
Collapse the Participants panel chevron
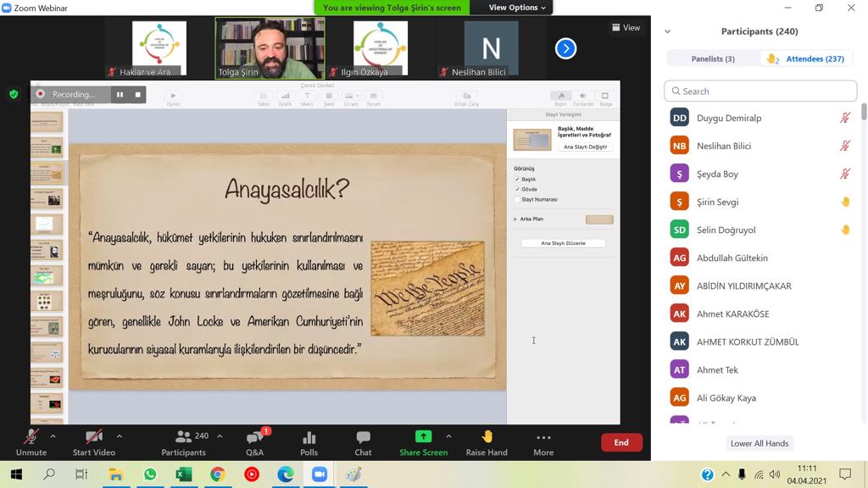(668, 31)
